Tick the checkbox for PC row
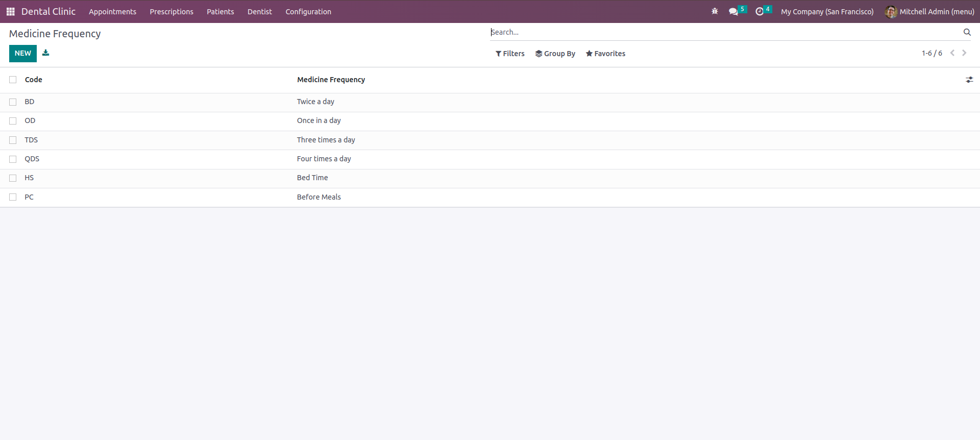The image size is (980, 440). click(13, 197)
